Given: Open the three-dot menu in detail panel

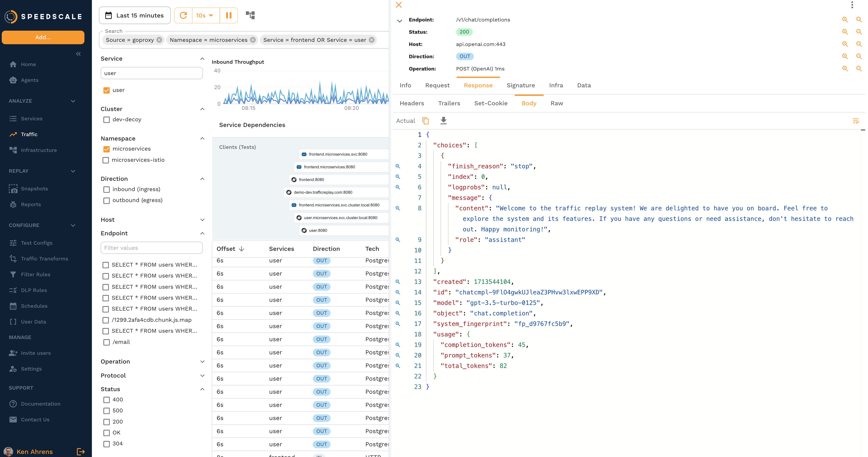Looking at the screenshot, I should tap(852, 5).
